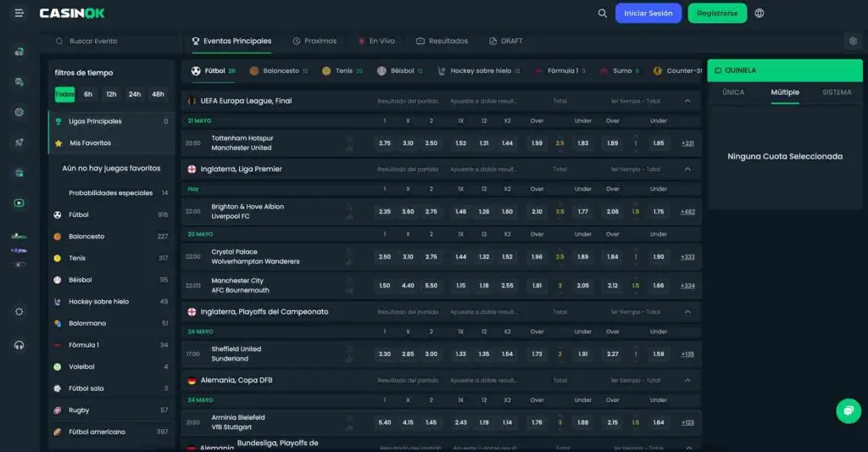Show +482 more markets for Brighton match
This screenshot has height=452, width=868.
click(x=687, y=212)
